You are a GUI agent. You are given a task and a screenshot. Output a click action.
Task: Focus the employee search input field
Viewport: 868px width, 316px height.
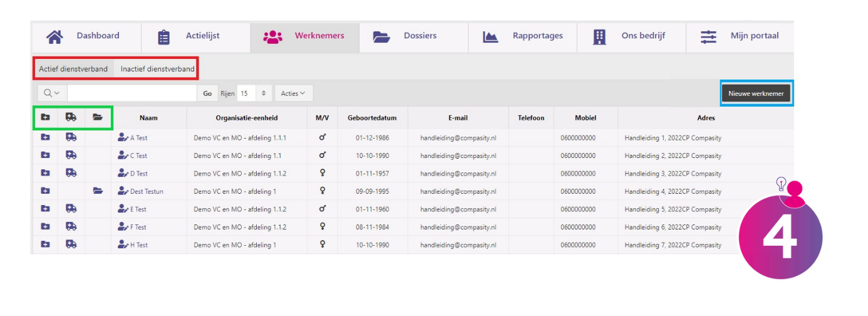click(x=132, y=93)
